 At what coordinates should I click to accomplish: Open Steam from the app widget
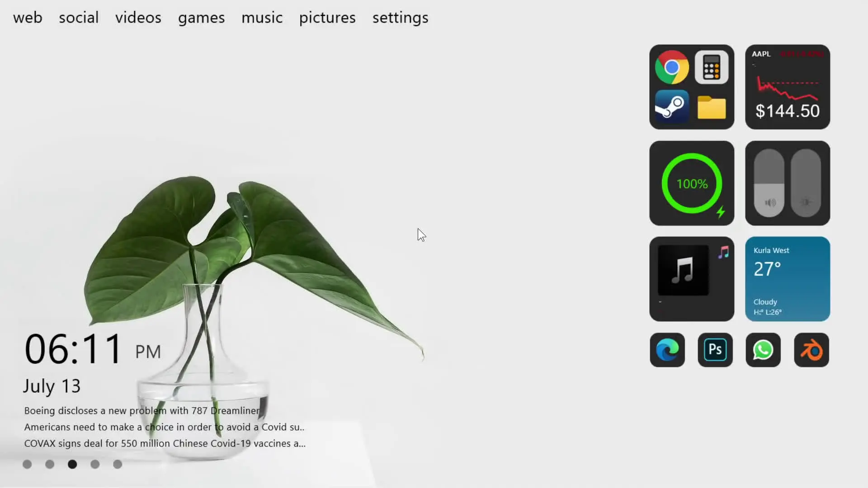672,107
